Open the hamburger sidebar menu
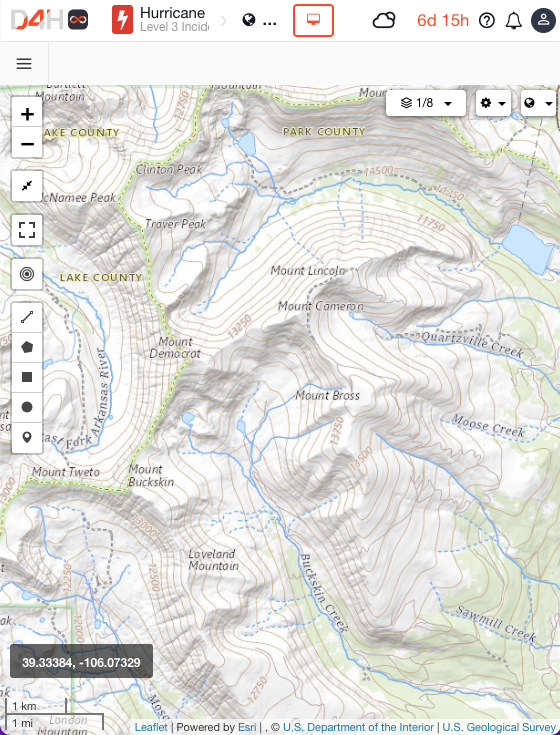 pos(24,64)
